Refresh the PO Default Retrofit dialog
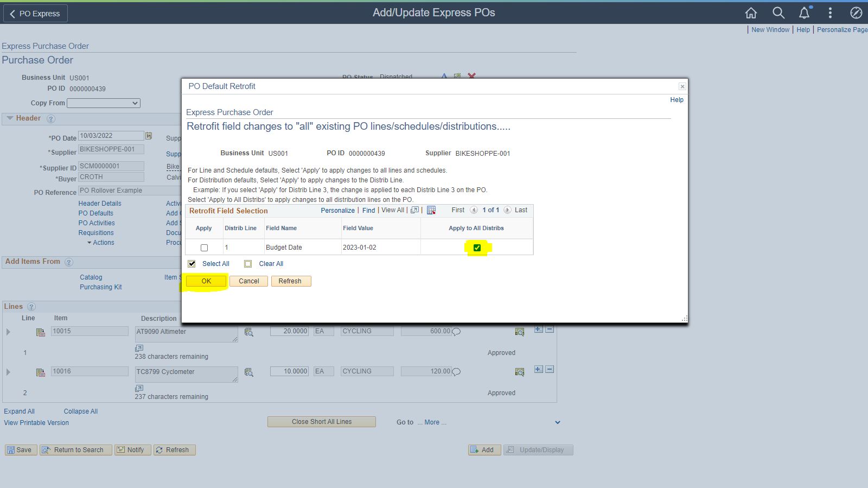 290,281
